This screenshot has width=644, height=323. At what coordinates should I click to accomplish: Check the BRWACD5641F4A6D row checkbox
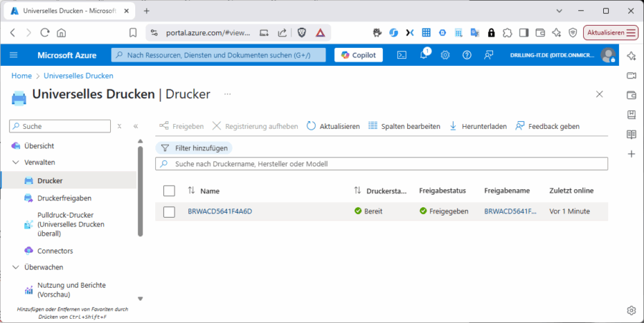[x=169, y=212]
